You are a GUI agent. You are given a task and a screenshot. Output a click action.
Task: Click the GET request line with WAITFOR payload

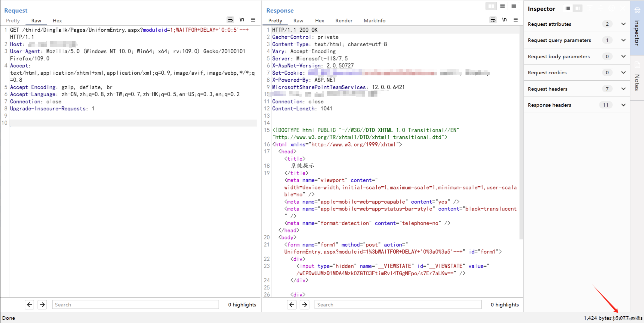click(x=129, y=34)
